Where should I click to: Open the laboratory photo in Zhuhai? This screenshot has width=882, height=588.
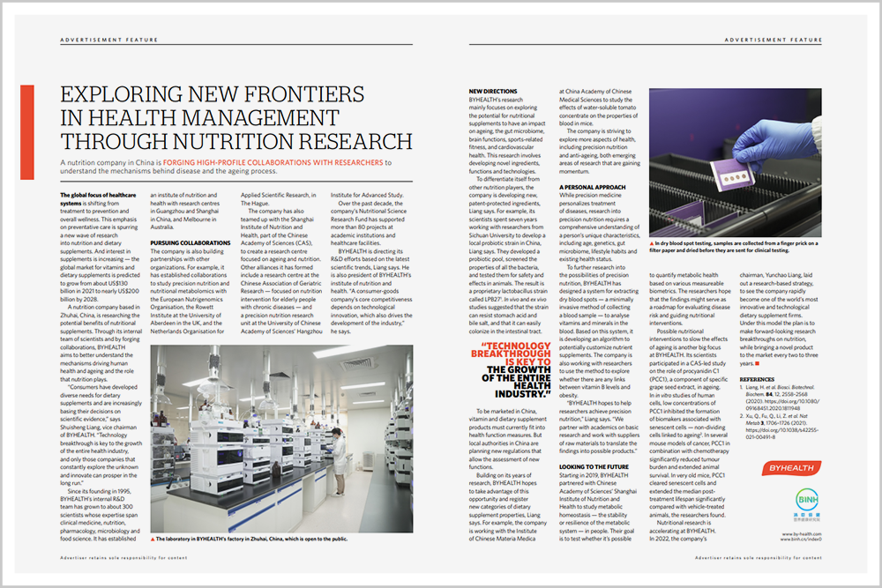point(281,438)
